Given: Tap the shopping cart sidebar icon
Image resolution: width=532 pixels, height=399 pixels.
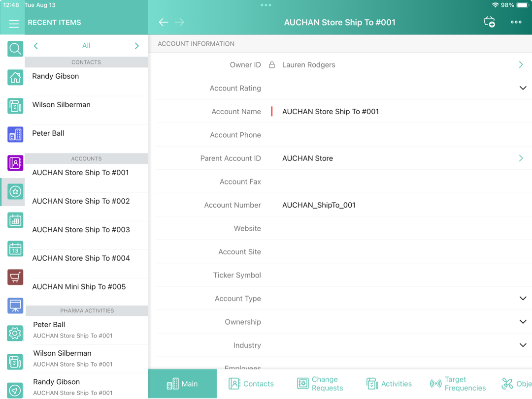Looking at the screenshot, I should pos(15,277).
